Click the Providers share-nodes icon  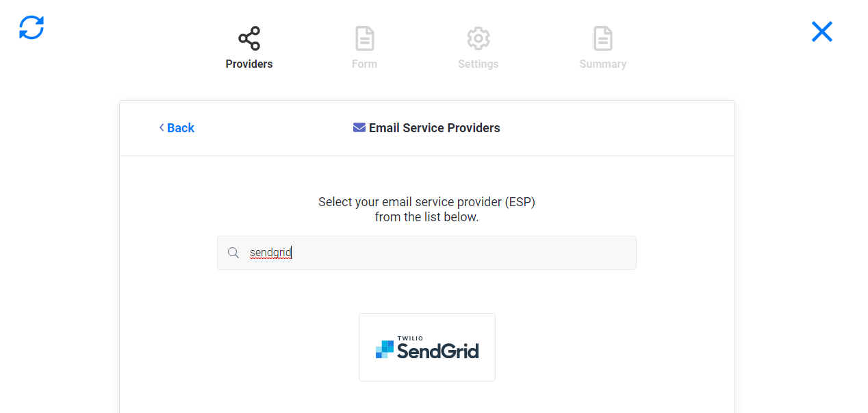click(x=249, y=38)
